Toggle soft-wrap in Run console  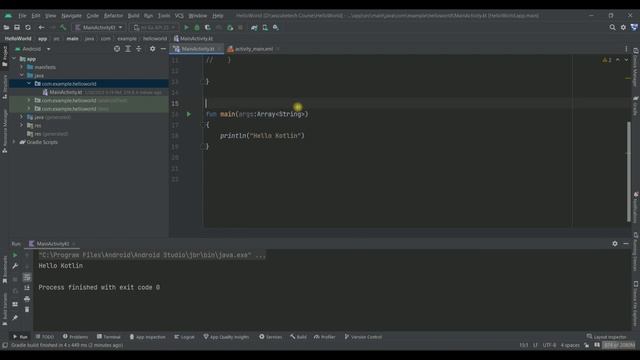coord(27,277)
